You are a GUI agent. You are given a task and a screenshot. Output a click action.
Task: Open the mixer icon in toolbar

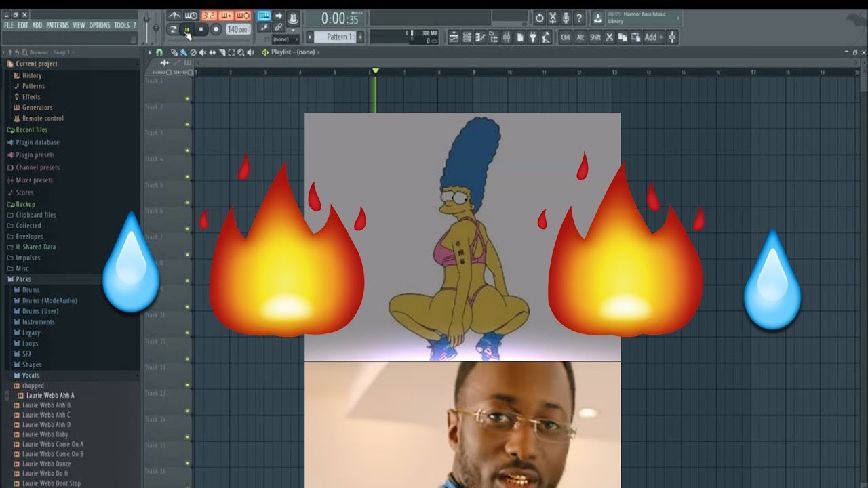(x=507, y=37)
